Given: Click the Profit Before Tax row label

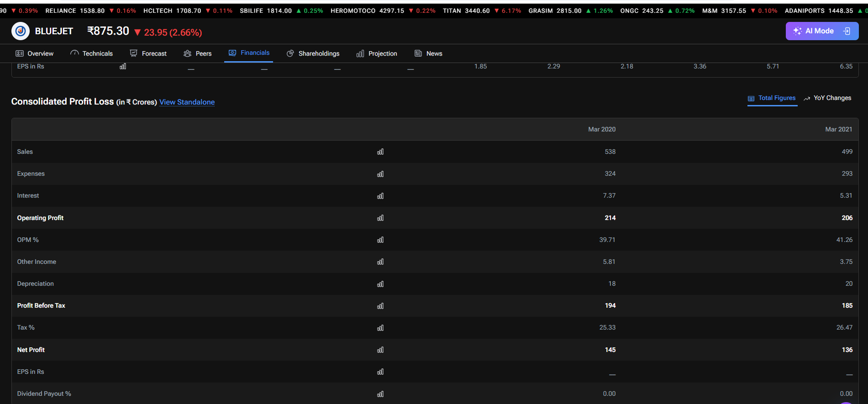Looking at the screenshot, I should click(41, 305).
